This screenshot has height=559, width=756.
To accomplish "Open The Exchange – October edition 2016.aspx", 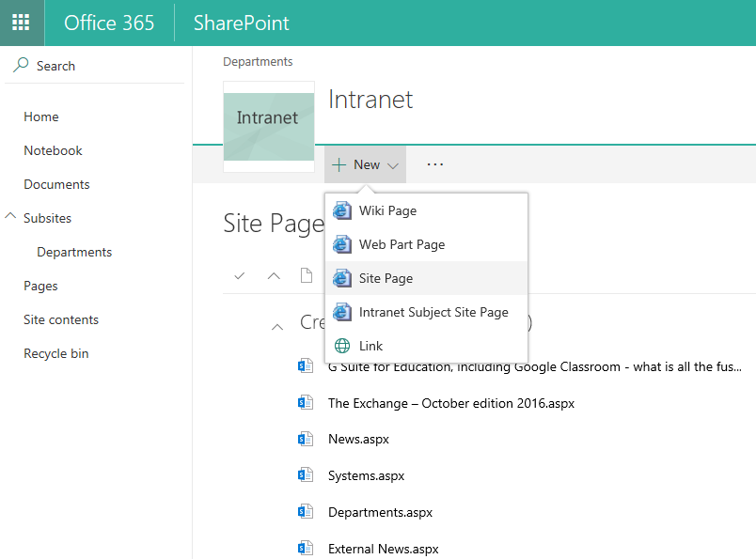I will (451, 403).
